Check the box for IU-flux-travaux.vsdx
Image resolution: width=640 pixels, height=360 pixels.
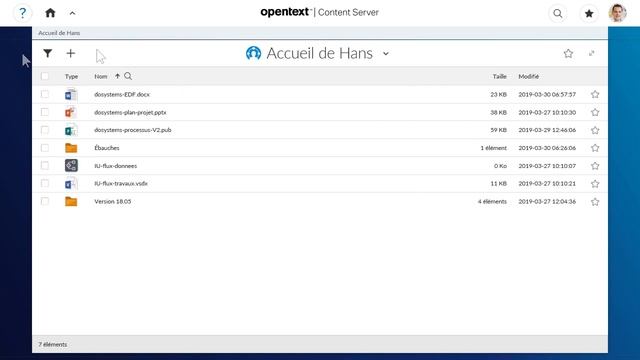(45, 184)
